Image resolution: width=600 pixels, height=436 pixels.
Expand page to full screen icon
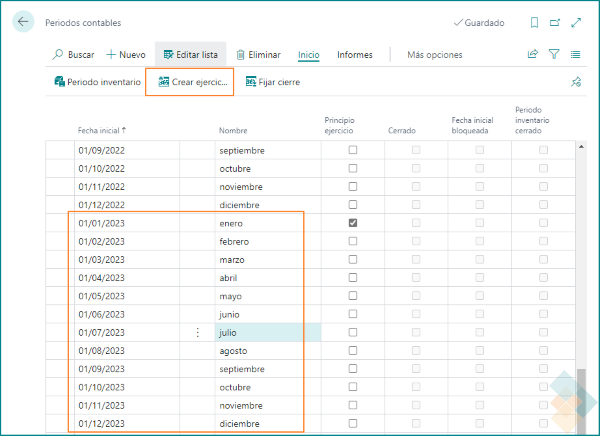(x=576, y=23)
